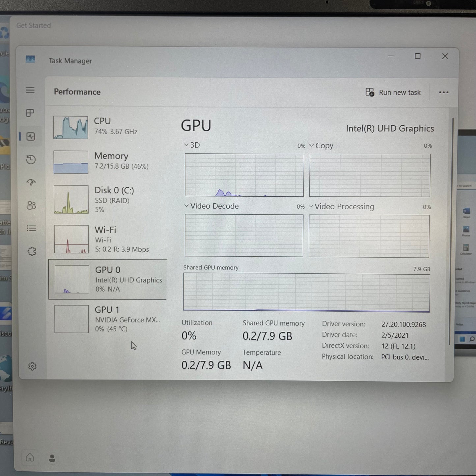Click the Copy engine usage graph

point(370,176)
